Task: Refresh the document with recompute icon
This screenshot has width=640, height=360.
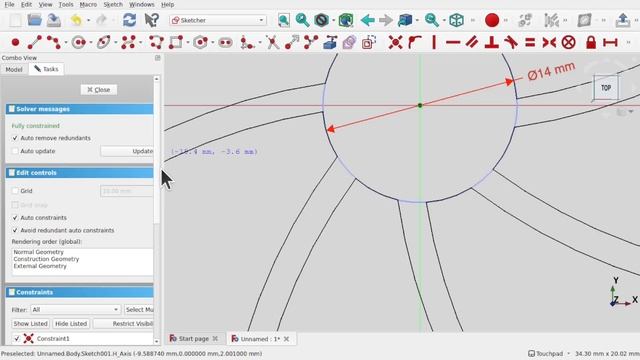Action: click(x=129, y=20)
